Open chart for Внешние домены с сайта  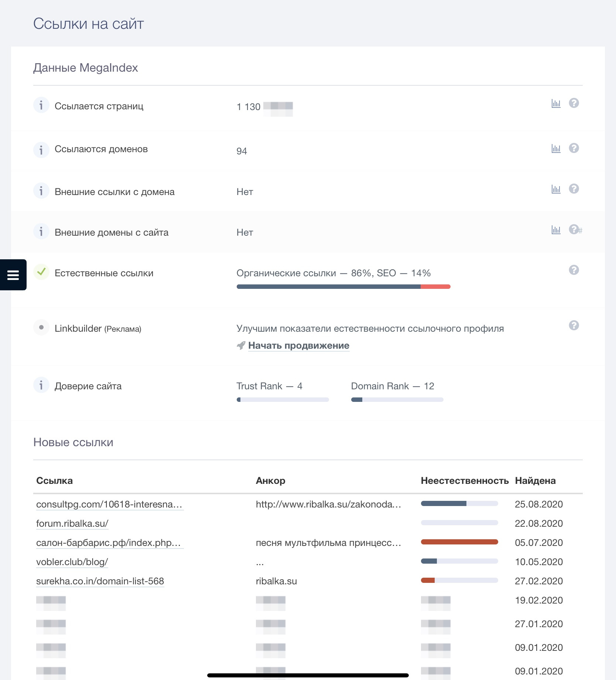[556, 230]
